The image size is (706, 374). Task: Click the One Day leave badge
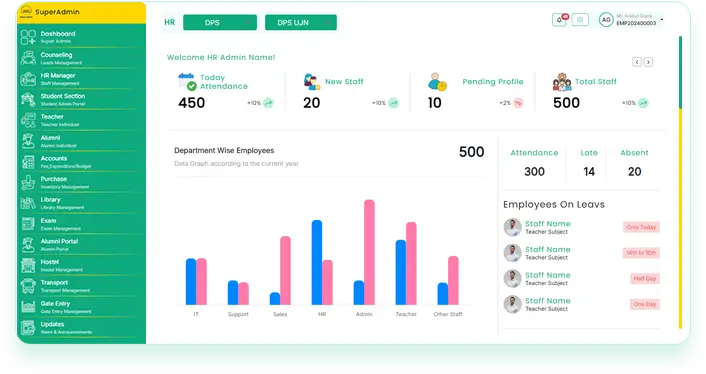(x=645, y=304)
